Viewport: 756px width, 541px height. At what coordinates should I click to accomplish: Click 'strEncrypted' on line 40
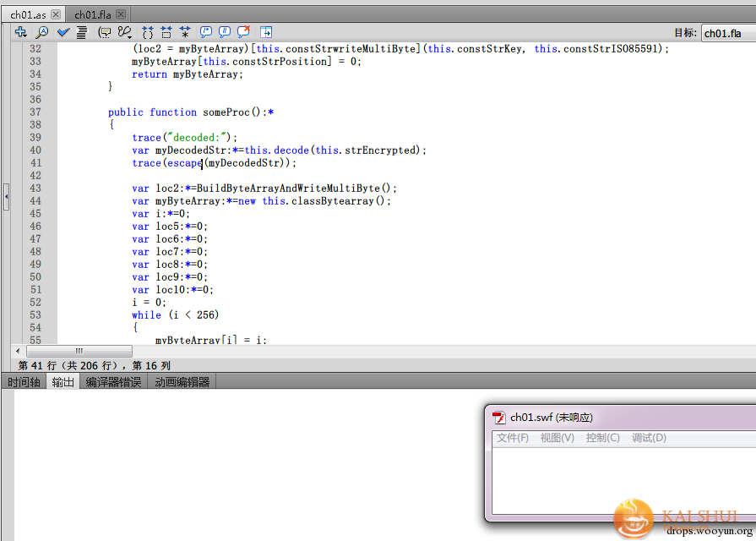tap(380, 150)
